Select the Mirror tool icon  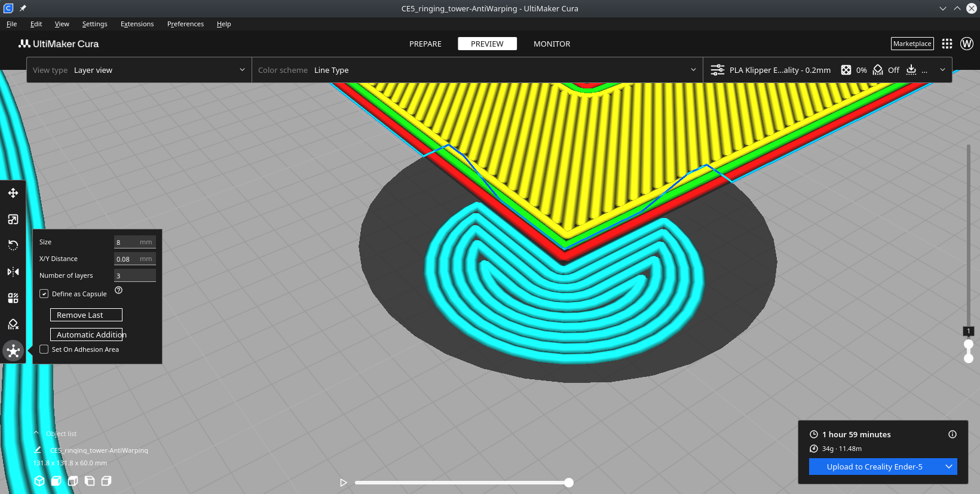click(x=13, y=272)
